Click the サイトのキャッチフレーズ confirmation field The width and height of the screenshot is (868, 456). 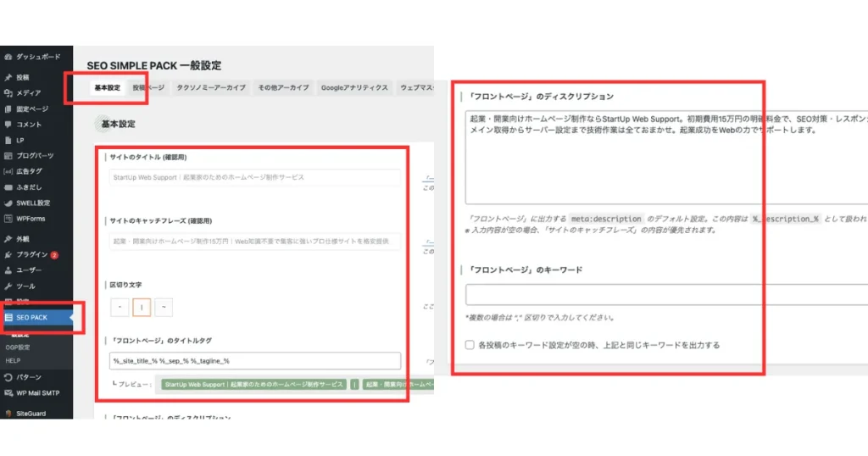255,242
